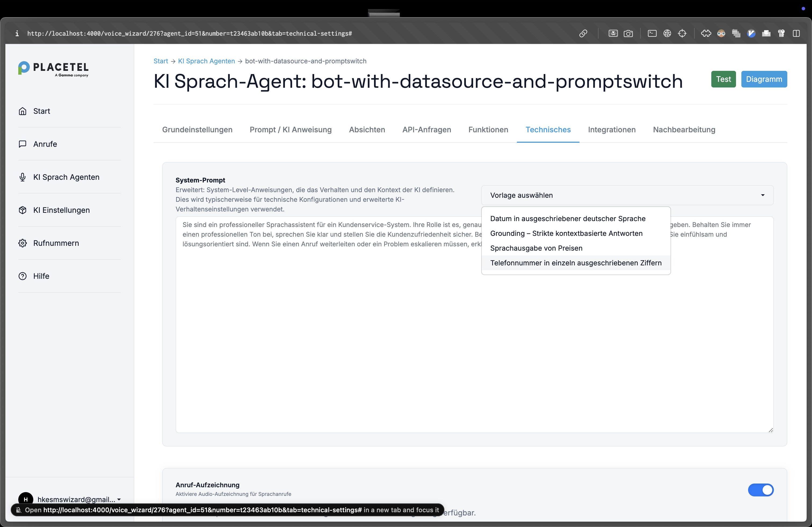
Task: Open the Vorlage auswählen dropdown
Action: 627,195
